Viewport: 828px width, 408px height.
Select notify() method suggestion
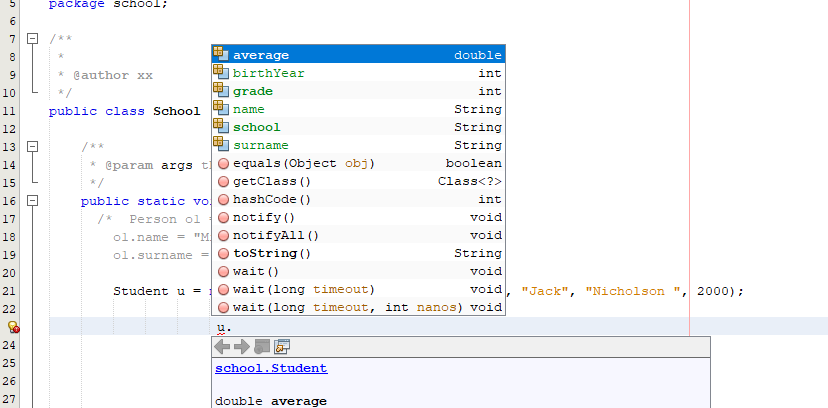coord(359,217)
